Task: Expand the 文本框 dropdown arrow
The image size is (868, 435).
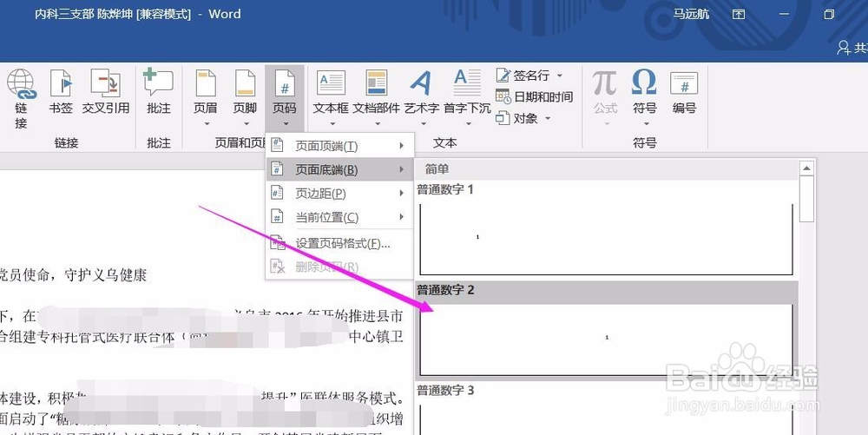Action: (331, 123)
